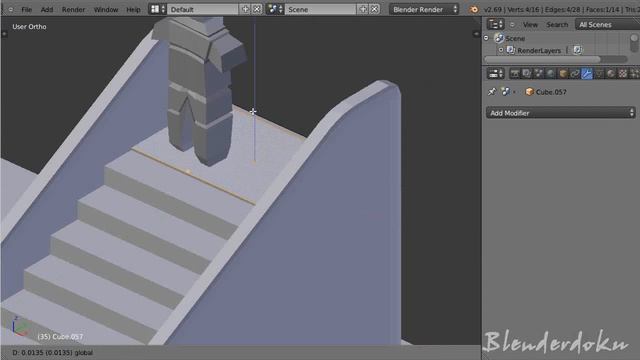
Task: Click the outliner vertical scrollbar
Action: coord(634,43)
